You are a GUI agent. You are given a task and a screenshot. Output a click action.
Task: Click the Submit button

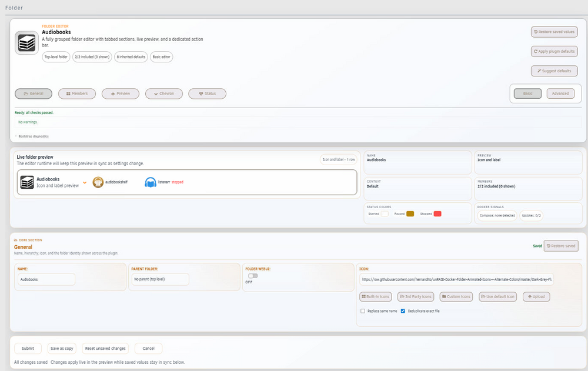[28, 349]
